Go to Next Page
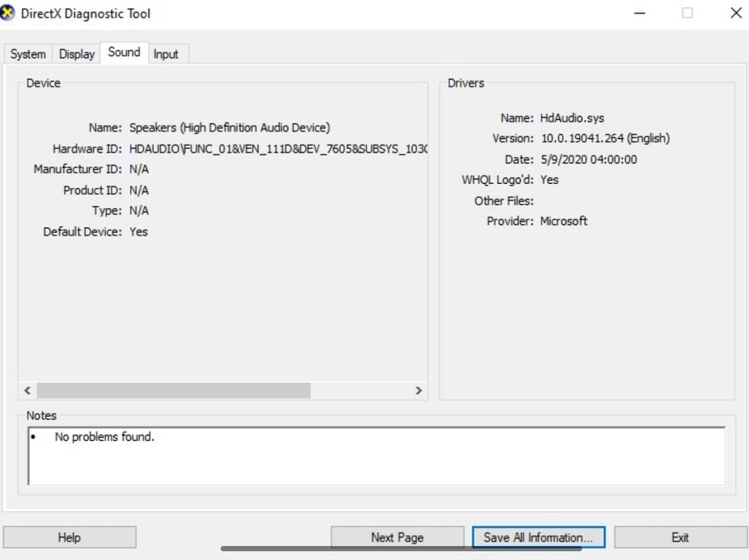Viewport: 749px width, 560px height. [x=398, y=538]
